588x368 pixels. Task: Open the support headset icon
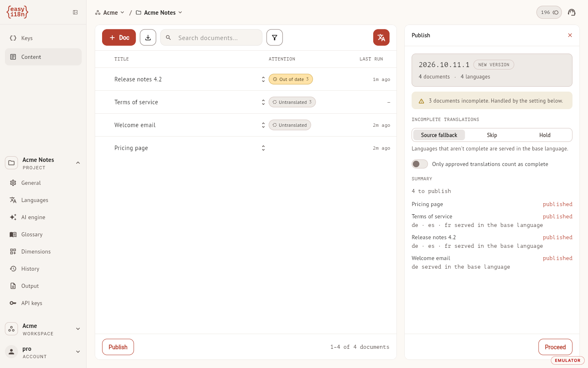pos(572,12)
